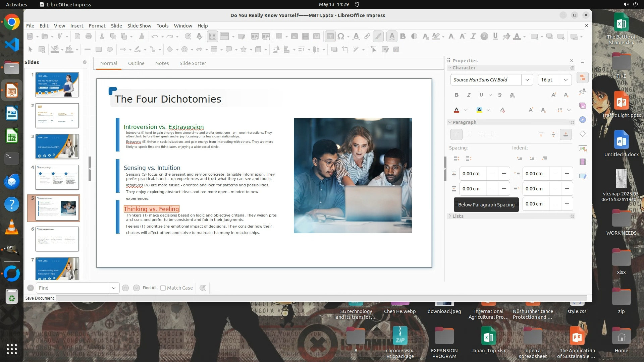Select slide 6 thumbnail in Slides panel

click(57, 239)
